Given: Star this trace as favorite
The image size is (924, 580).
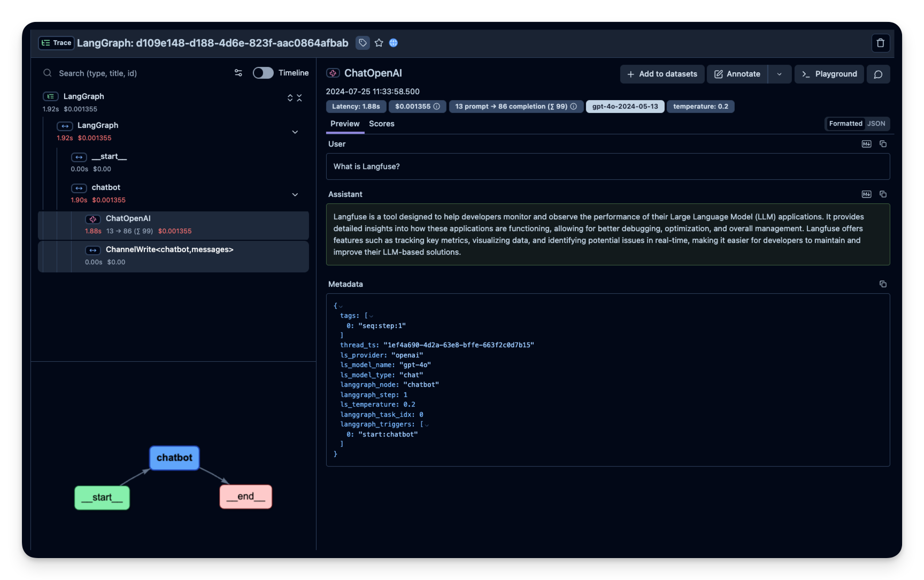Looking at the screenshot, I should [379, 43].
